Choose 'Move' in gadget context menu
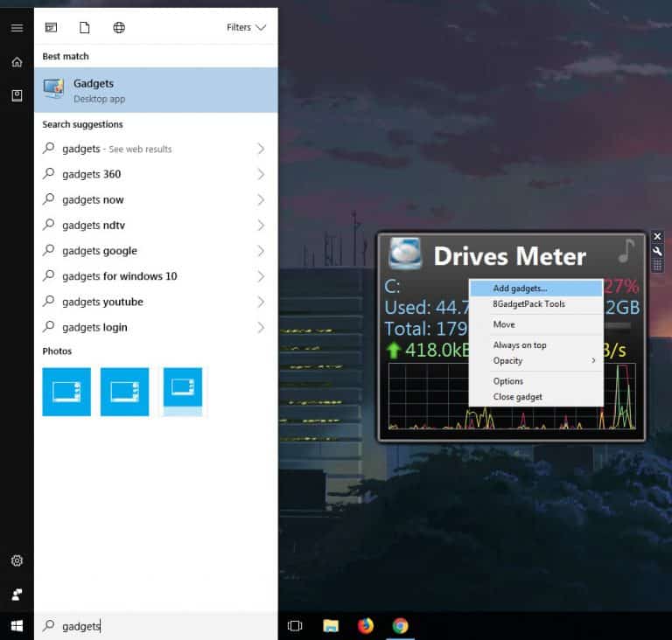Screen dimensions: 672x640 [536, 324]
